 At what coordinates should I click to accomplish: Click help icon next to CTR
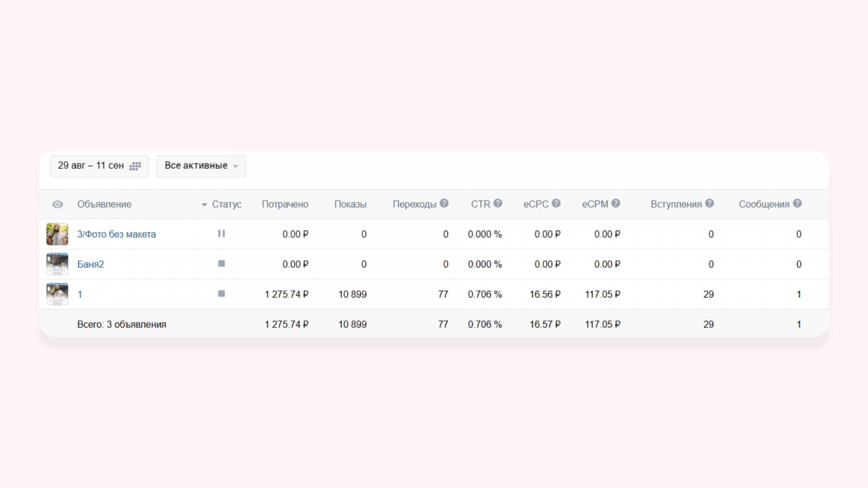498,203
